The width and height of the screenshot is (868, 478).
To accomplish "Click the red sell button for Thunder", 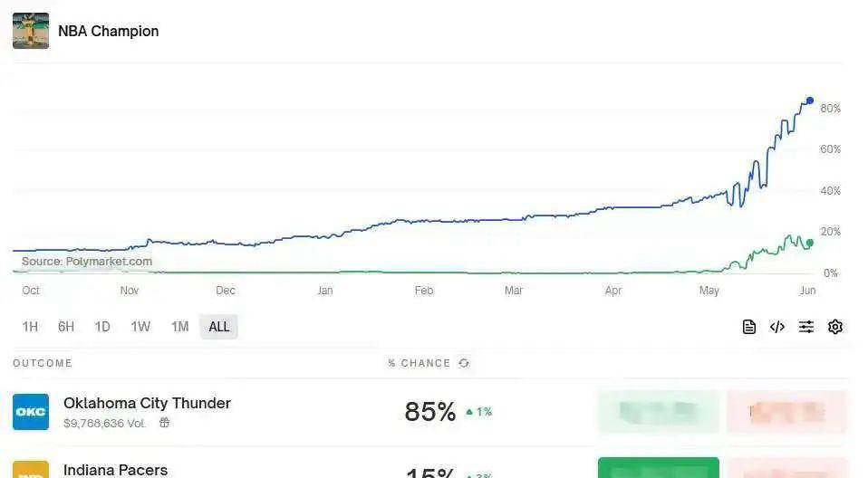I will coord(786,412).
